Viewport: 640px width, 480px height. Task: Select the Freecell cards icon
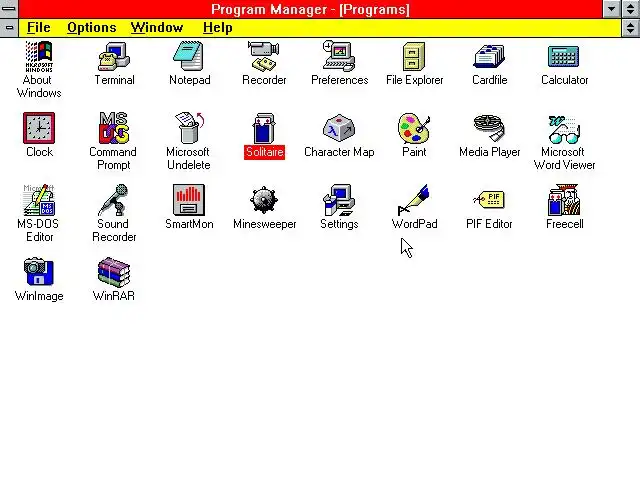(564, 200)
